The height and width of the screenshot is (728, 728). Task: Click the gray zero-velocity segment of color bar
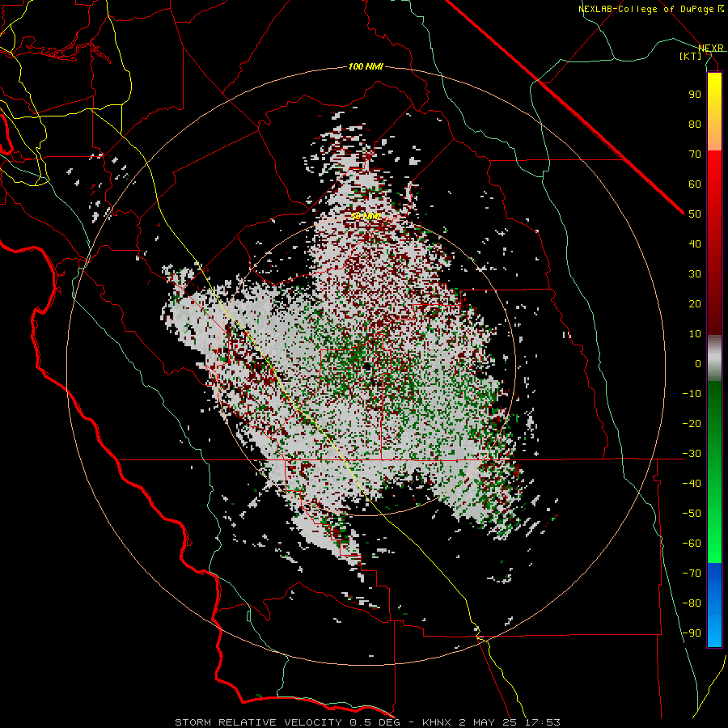(x=714, y=358)
